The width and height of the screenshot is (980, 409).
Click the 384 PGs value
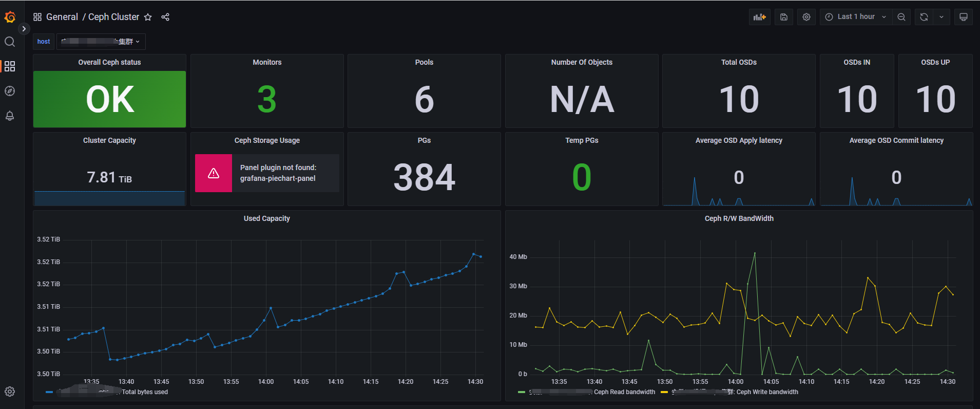(x=424, y=177)
